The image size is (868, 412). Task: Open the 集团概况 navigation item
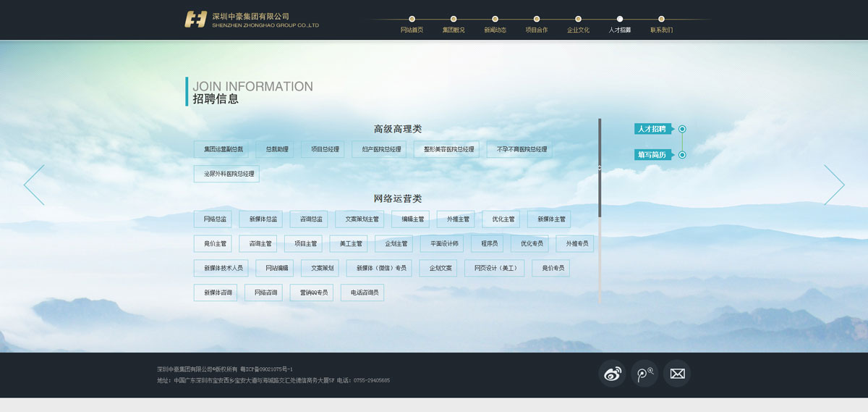pyautogui.click(x=454, y=30)
